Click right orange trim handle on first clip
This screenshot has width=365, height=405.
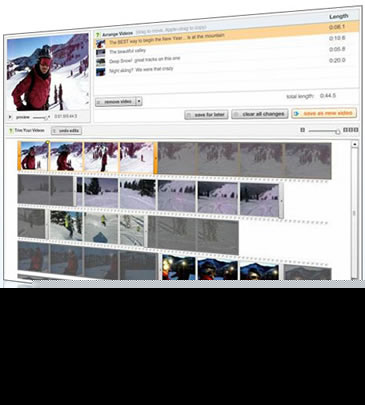point(156,158)
